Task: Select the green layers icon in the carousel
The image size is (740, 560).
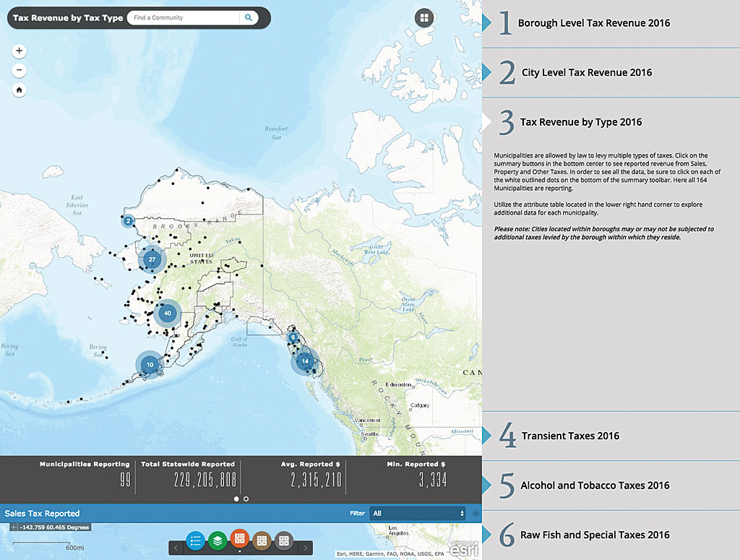Action: pyautogui.click(x=217, y=540)
